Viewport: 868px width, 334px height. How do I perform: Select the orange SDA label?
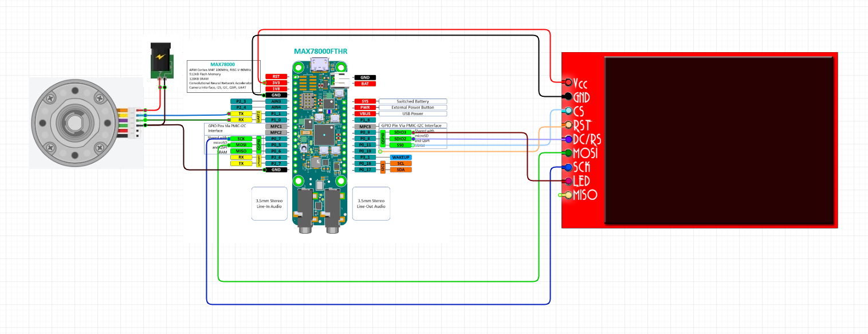(400, 170)
